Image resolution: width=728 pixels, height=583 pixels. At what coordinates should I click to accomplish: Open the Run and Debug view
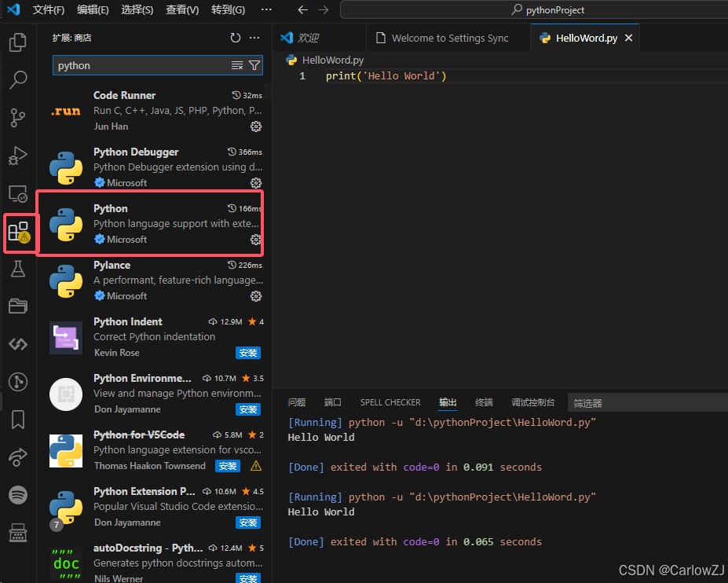tap(18, 155)
